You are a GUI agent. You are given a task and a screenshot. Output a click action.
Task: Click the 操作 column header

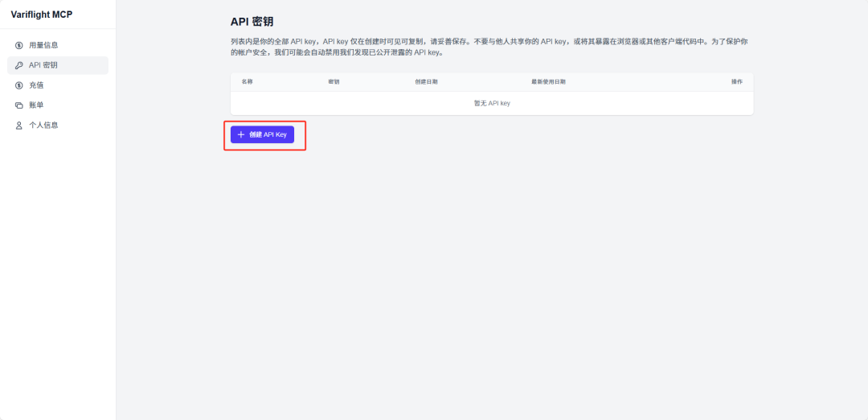coord(737,82)
